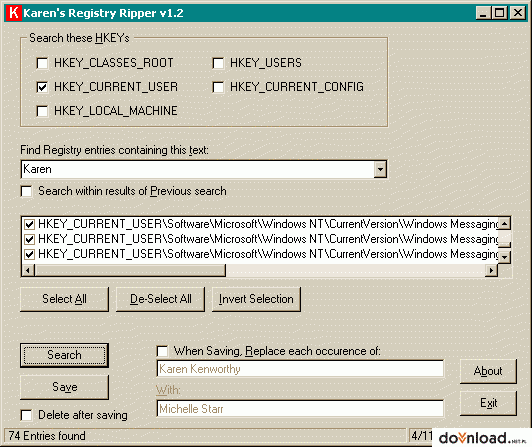The image size is (532, 447).
Task: Click the results list scroll-down arrow
Action: pyautogui.click(x=505, y=257)
